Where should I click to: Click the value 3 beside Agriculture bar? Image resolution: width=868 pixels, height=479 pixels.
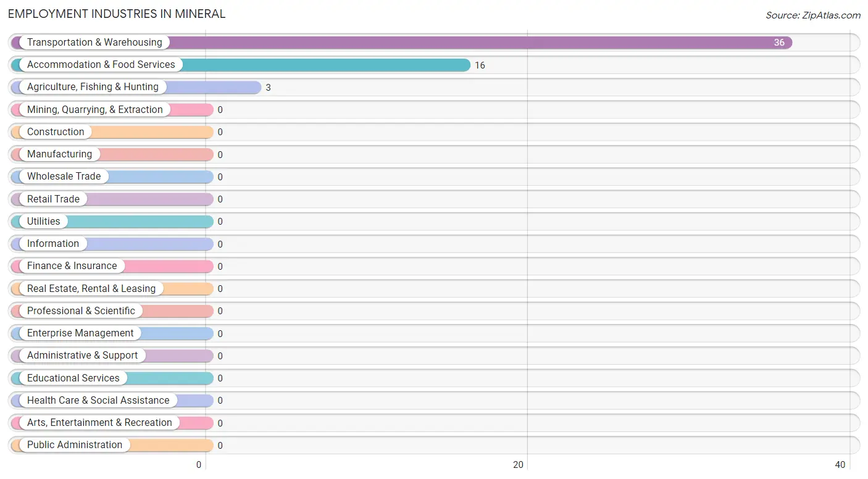(x=268, y=88)
